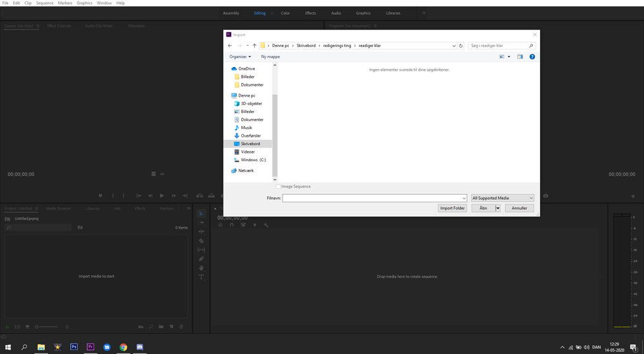This screenshot has height=354, width=644.
Task: Enable Image Sequence checkbox
Action: tap(278, 186)
